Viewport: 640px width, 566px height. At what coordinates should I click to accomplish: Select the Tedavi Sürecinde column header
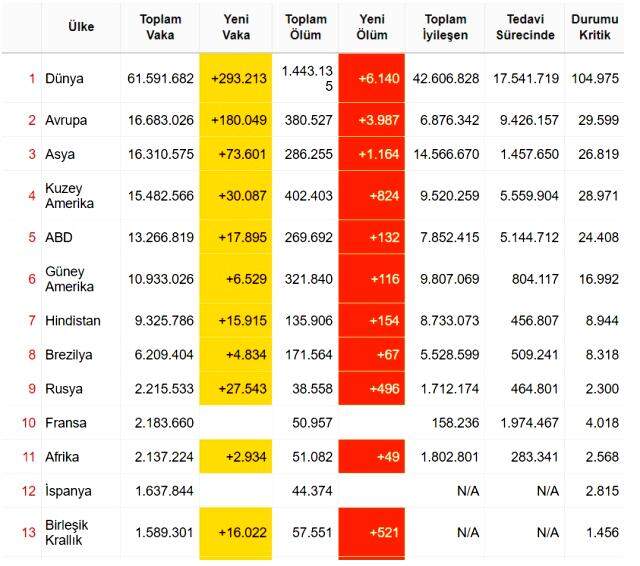[x=525, y=27]
